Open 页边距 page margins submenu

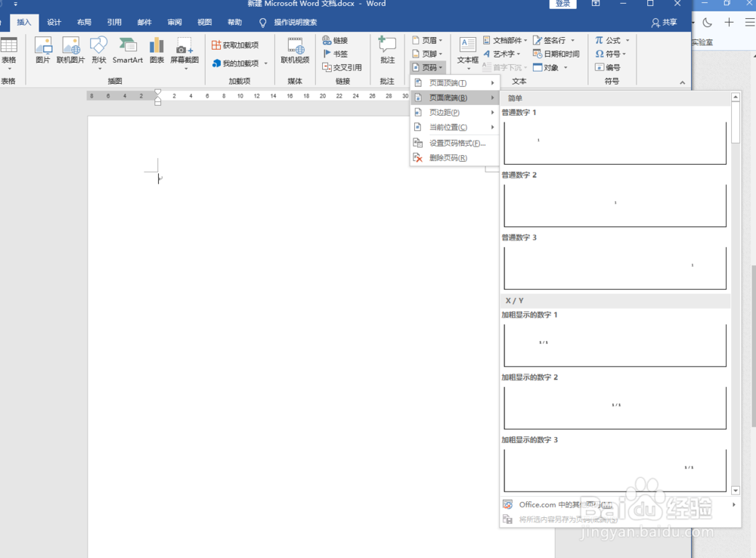point(454,113)
